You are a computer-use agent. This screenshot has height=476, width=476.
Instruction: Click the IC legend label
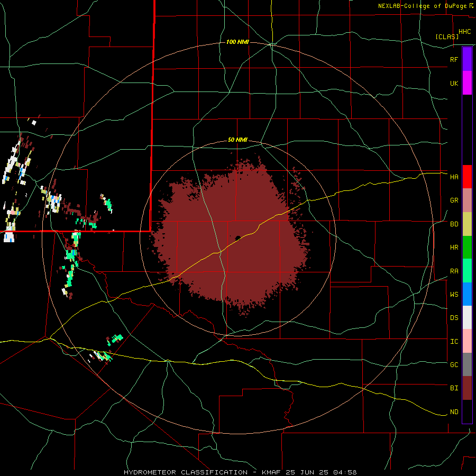click(x=454, y=342)
